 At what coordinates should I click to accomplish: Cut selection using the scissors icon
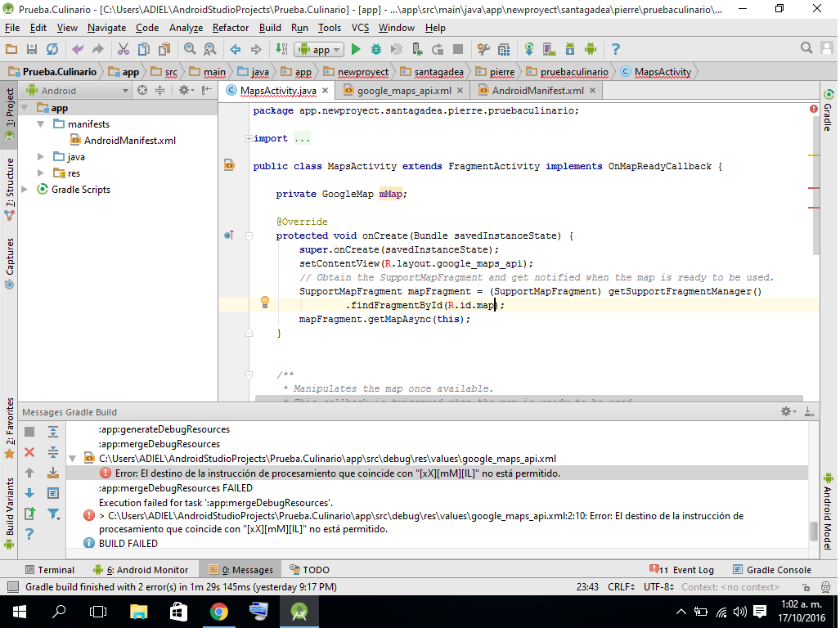[124, 49]
